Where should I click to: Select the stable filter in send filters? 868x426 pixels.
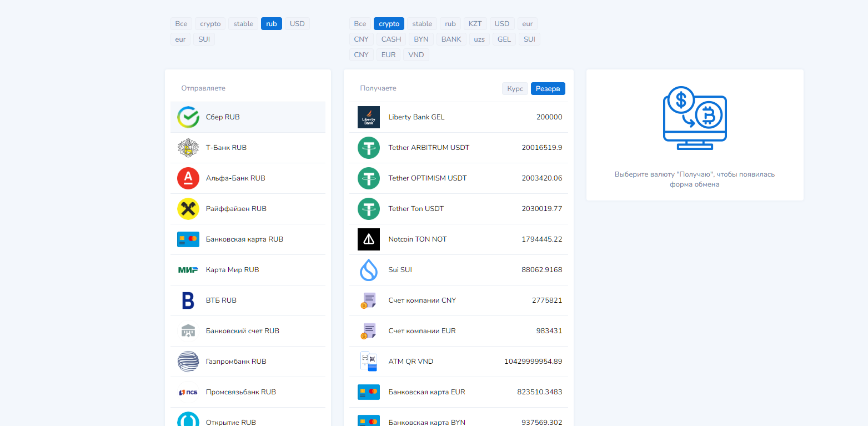[x=243, y=23]
